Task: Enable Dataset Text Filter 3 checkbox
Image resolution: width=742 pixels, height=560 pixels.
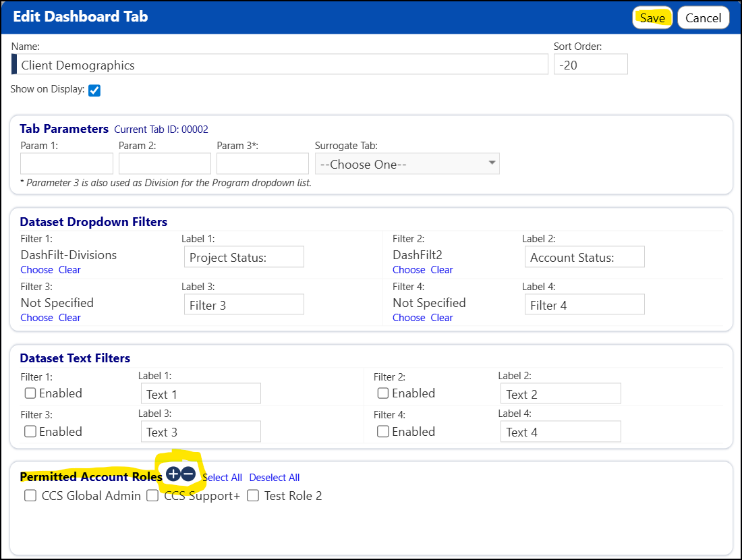Action: point(30,431)
